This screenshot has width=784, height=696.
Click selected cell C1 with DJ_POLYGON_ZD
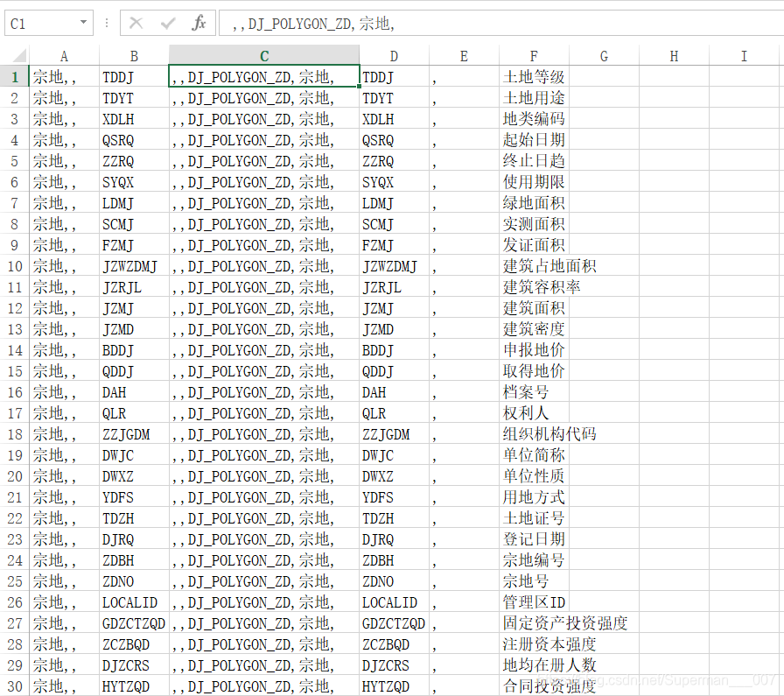264,76
